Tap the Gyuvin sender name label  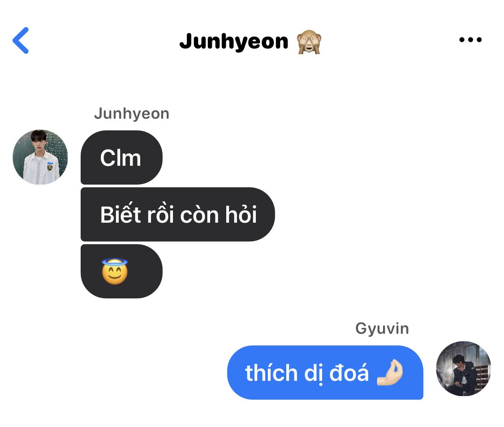coord(382,329)
